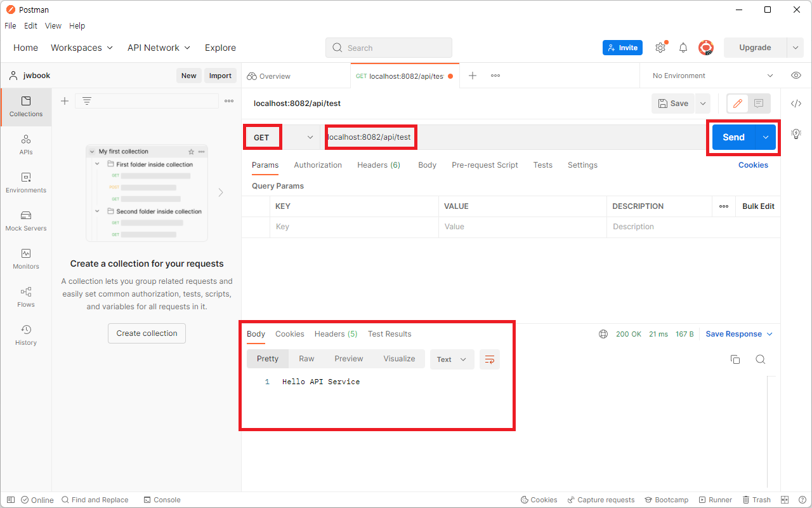Open the code snippet panel icon
The width and height of the screenshot is (812, 508).
796,104
